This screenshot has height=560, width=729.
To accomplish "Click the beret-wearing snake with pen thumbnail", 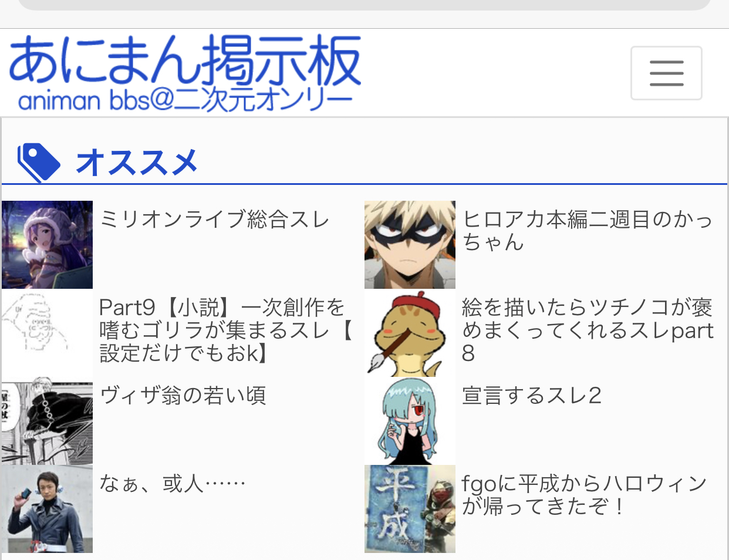I will coord(410,333).
